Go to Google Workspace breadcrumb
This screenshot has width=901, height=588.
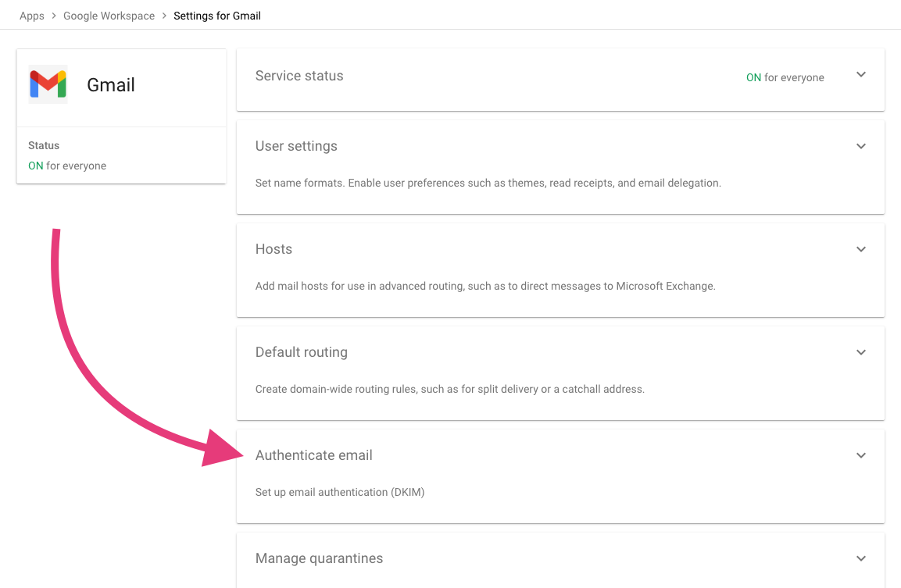pyautogui.click(x=109, y=16)
